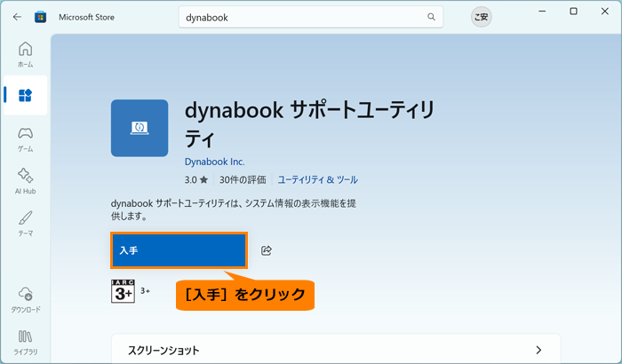Open the Home (ホーム) sidebar page
The width and height of the screenshot is (622, 364).
point(25,54)
